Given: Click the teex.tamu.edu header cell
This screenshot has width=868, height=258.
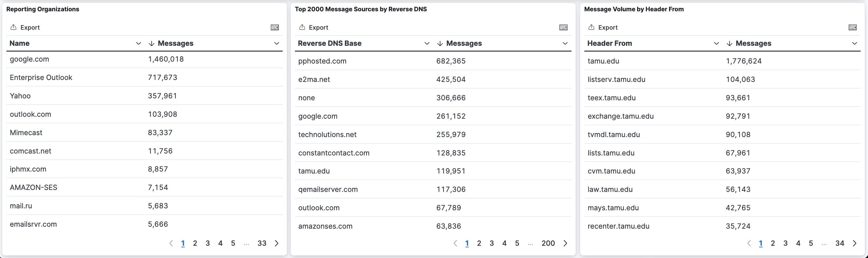Looking at the screenshot, I should (612, 98).
